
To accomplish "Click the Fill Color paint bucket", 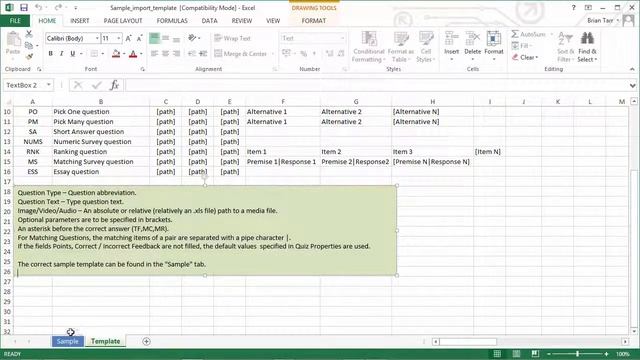I will click(116, 53).
